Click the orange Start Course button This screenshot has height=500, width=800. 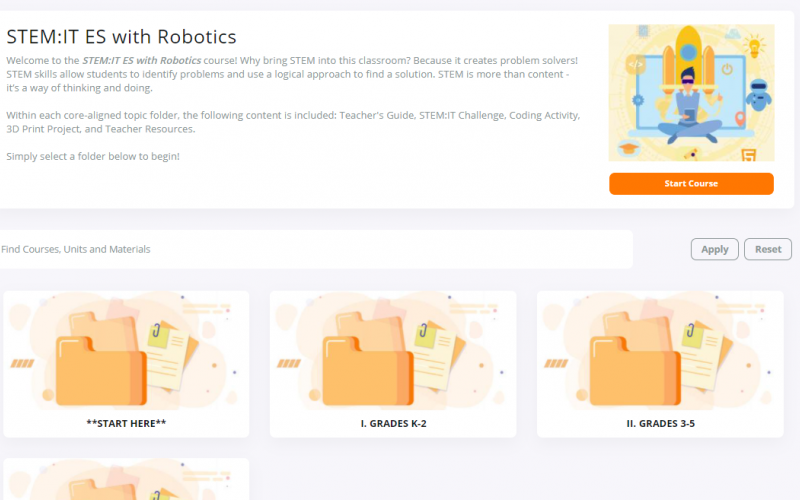(x=691, y=184)
